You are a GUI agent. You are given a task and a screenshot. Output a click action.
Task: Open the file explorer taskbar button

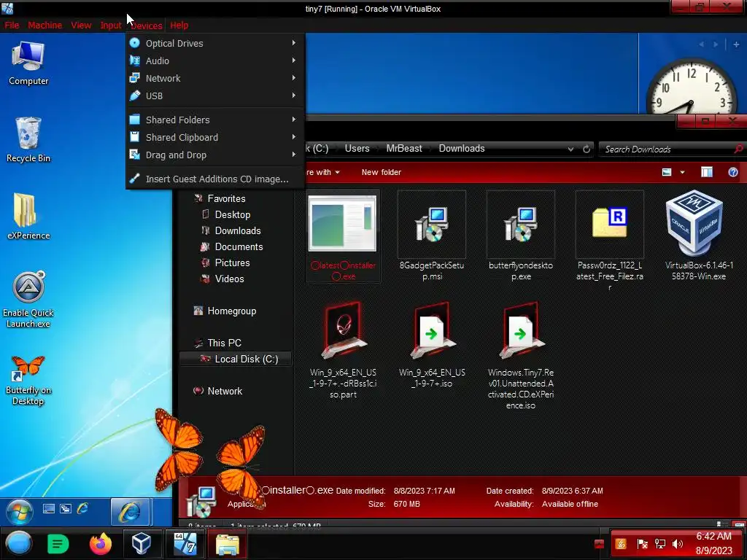(228, 544)
